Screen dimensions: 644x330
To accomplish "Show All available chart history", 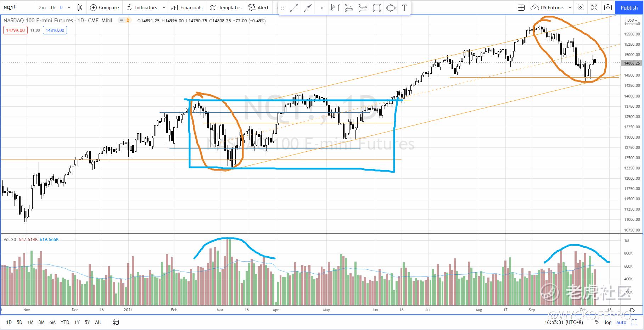I will [x=98, y=322].
